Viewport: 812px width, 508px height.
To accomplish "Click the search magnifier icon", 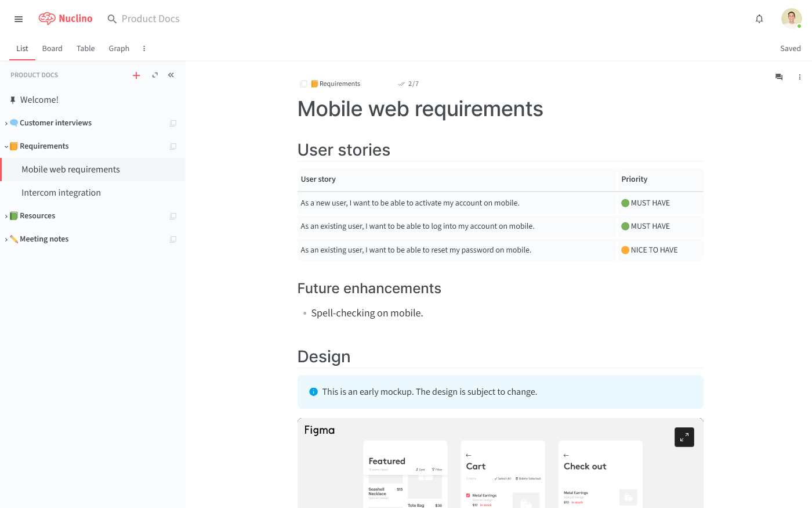I will coord(111,19).
